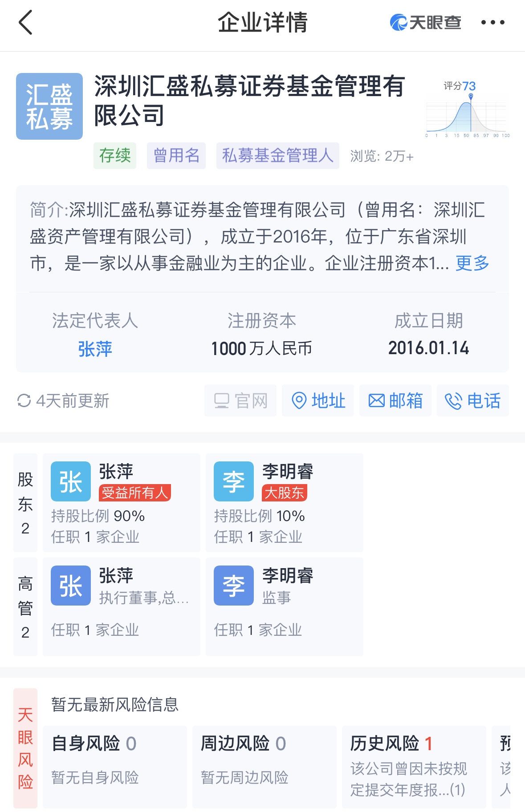The width and height of the screenshot is (525, 812).
Task: Open the 历史风险 1 risk card
Action: [x=413, y=766]
